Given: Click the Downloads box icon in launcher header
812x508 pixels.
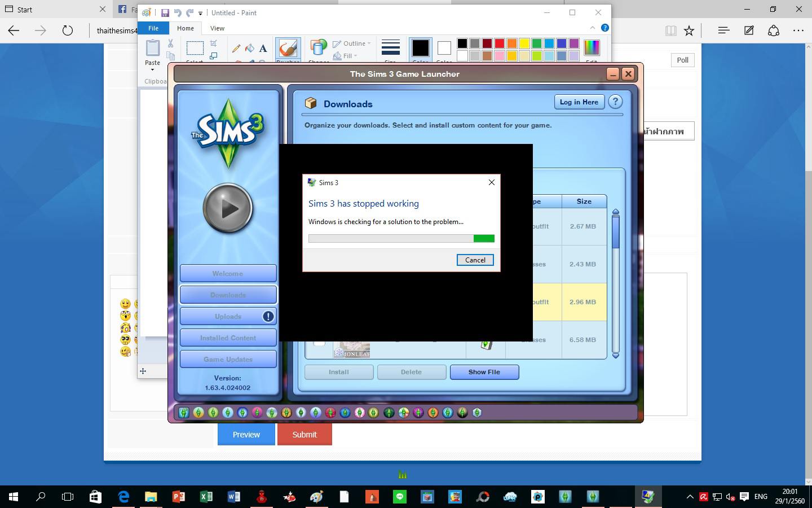Looking at the screenshot, I should click(311, 103).
